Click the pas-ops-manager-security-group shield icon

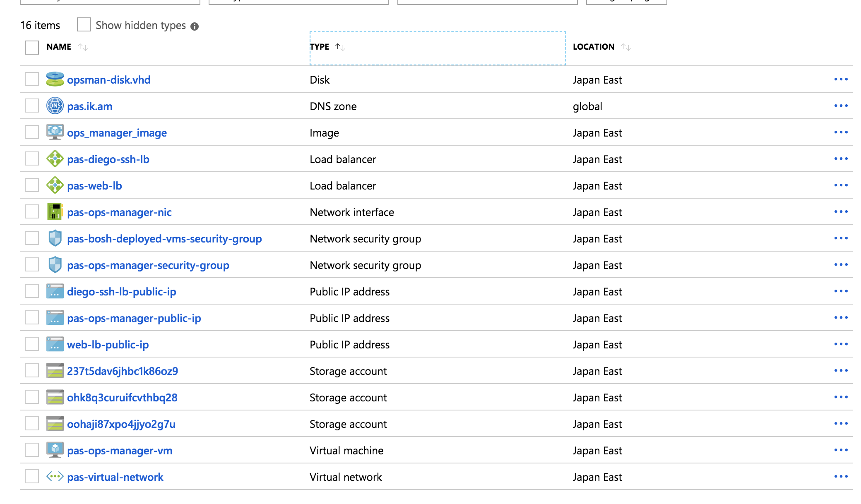(x=55, y=265)
